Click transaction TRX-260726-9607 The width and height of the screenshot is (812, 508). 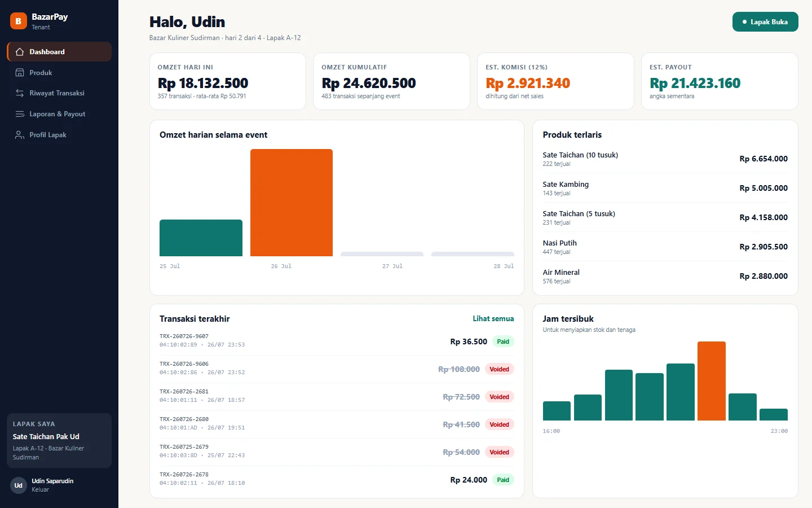337,341
